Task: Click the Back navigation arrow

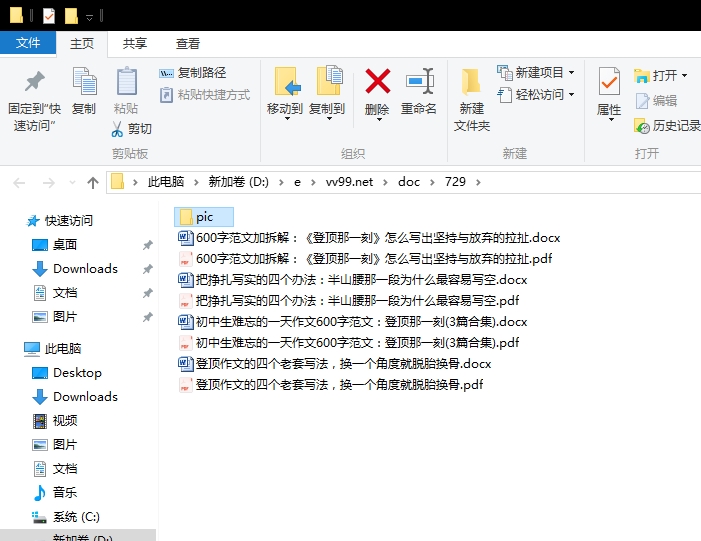Action: [x=19, y=183]
